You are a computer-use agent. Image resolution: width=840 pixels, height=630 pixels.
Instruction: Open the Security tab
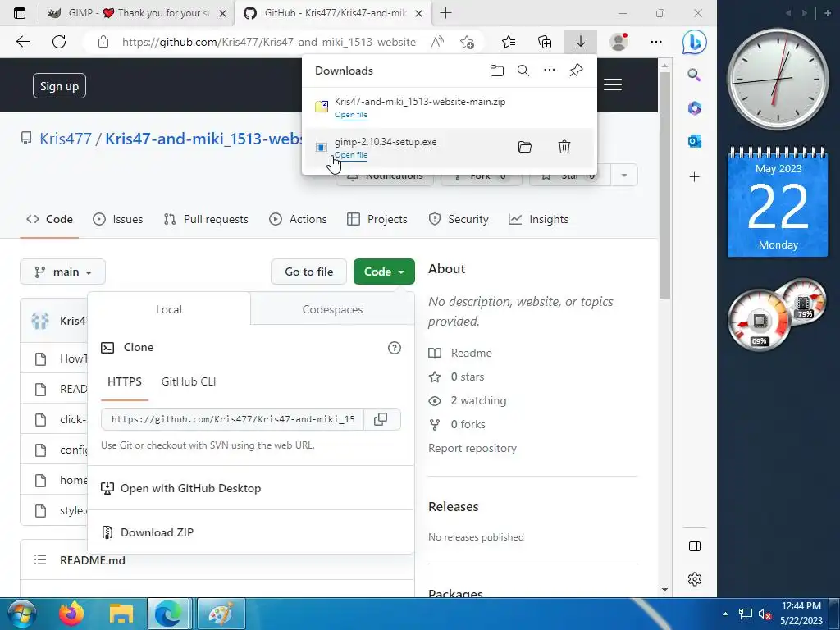point(459,219)
